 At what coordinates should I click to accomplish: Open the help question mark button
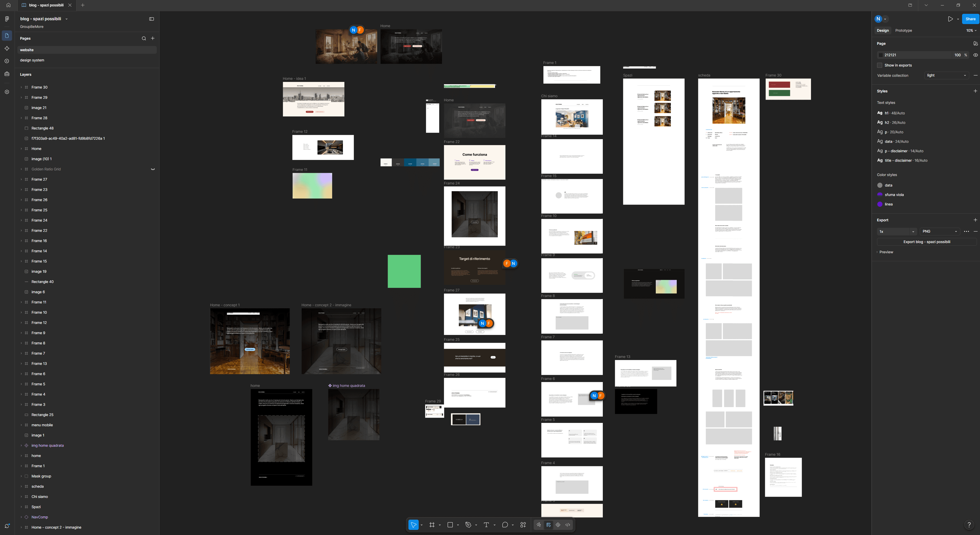point(969,525)
